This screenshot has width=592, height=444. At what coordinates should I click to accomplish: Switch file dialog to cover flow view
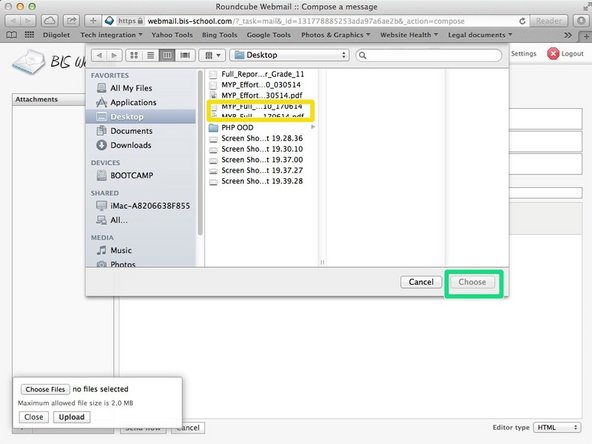pos(185,56)
